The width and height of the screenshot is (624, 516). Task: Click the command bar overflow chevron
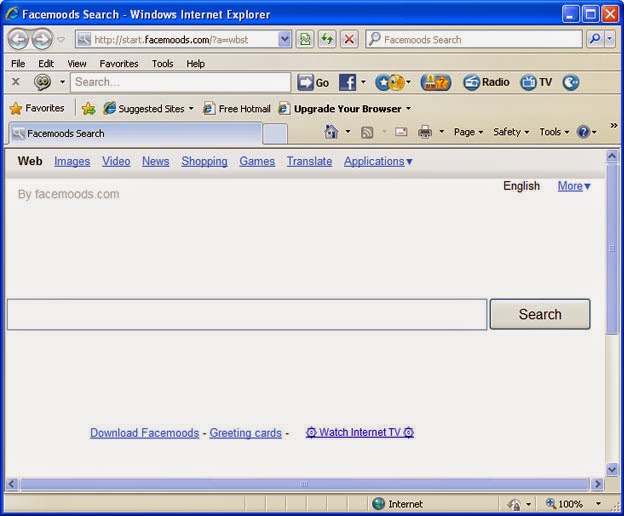[x=614, y=126]
